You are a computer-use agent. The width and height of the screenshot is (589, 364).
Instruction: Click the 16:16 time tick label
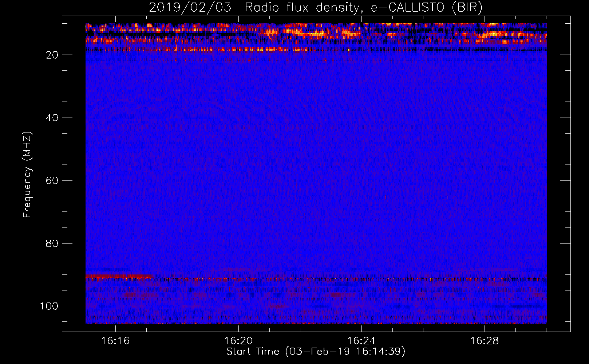point(115,341)
